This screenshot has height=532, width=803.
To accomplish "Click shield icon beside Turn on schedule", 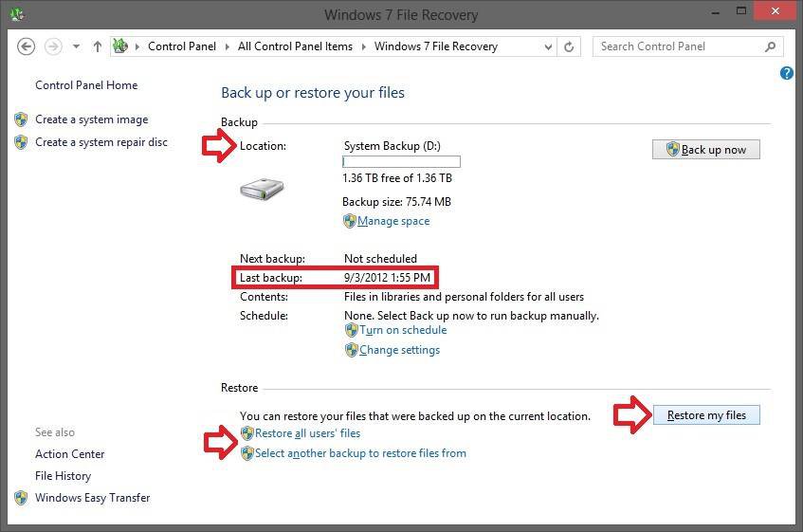I will [x=352, y=330].
